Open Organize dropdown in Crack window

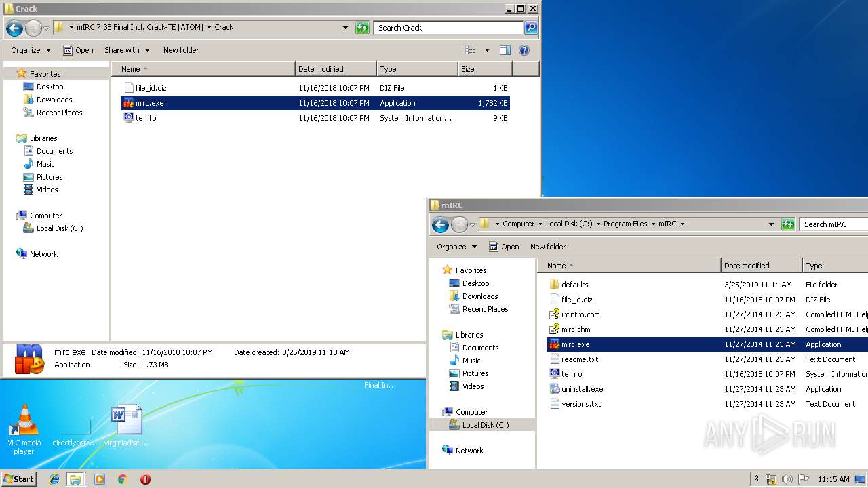(31, 50)
